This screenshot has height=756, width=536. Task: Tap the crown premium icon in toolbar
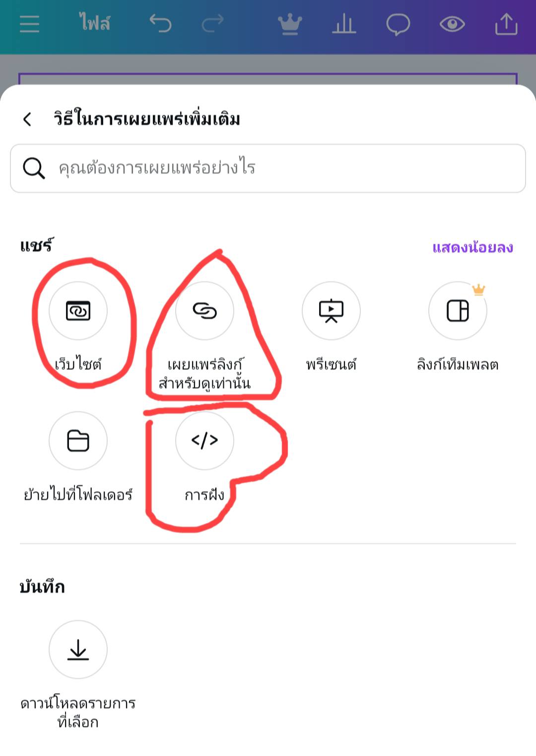pos(290,24)
